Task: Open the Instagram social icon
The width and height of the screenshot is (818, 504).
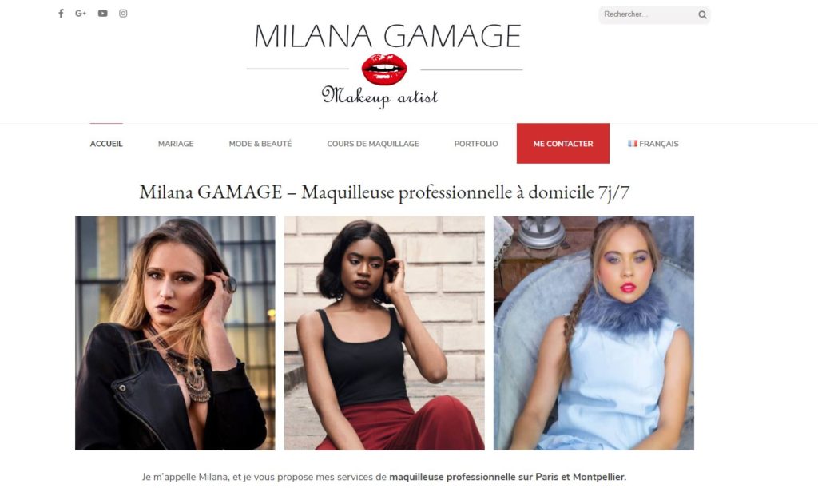Action: tap(123, 14)
